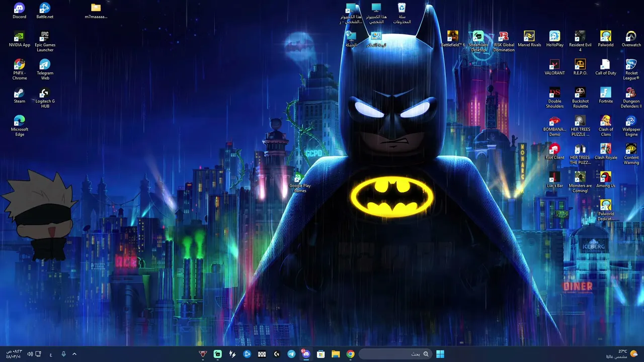
Task: Select the Riot Client desktop shortcut
Action: (554, 151)
